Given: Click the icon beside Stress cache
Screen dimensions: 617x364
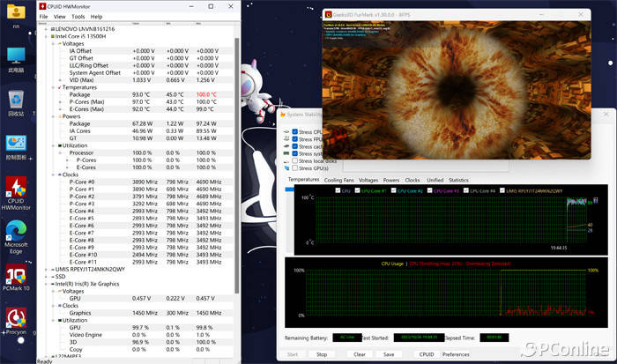Looking at the screenshot, I should [286, 146].
